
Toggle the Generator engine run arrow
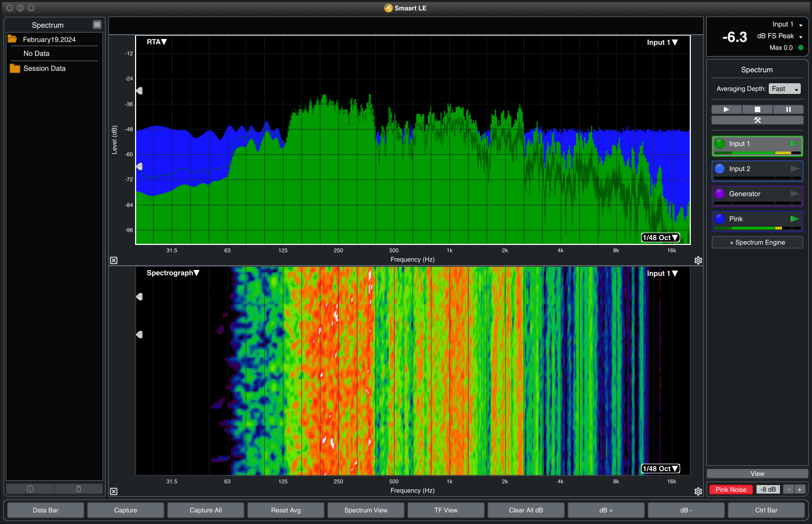(794, 194)
